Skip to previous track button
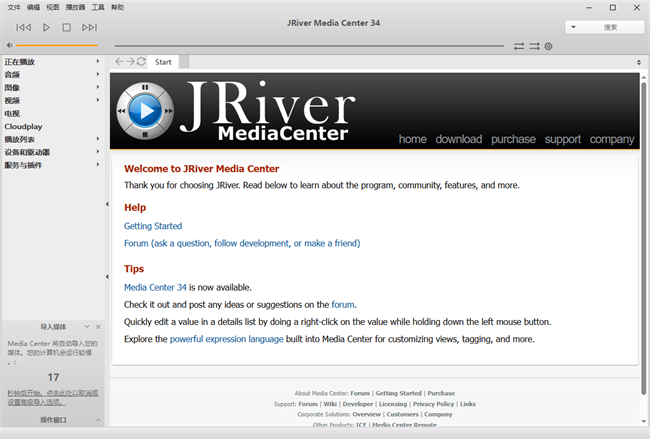The height and width of the screenshot is (439, 650). [24, 27]
